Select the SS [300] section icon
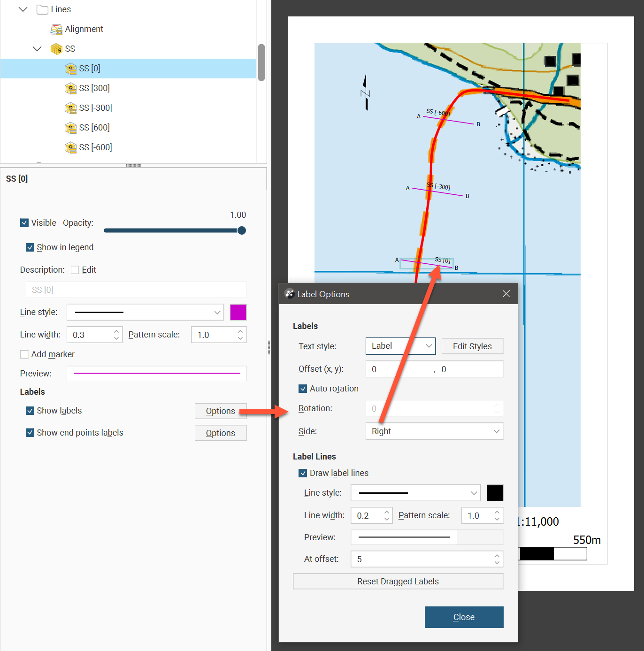This screenshot has height=651, width=644. tap(70, 88)
